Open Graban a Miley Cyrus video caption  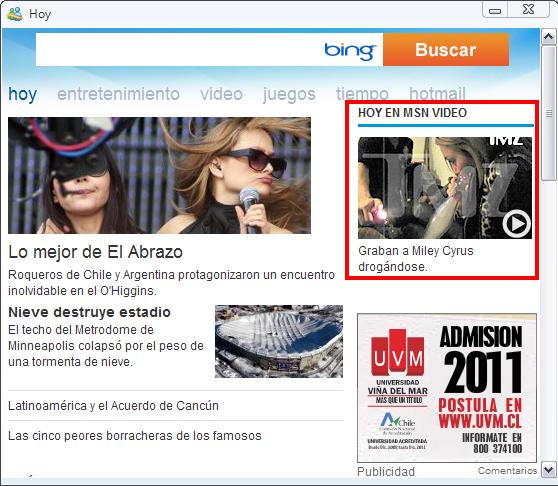(x=416, y=259)
